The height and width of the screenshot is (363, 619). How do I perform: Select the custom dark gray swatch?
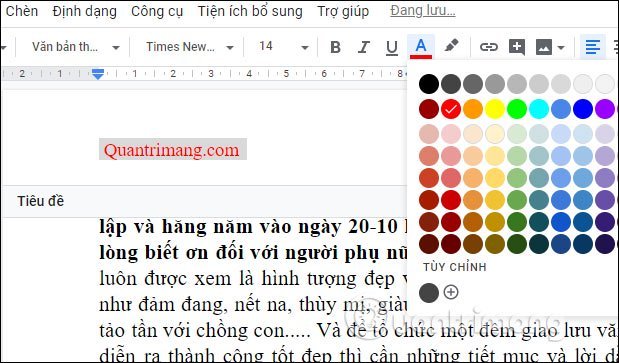pyautogui.click(x=429, y=293)
